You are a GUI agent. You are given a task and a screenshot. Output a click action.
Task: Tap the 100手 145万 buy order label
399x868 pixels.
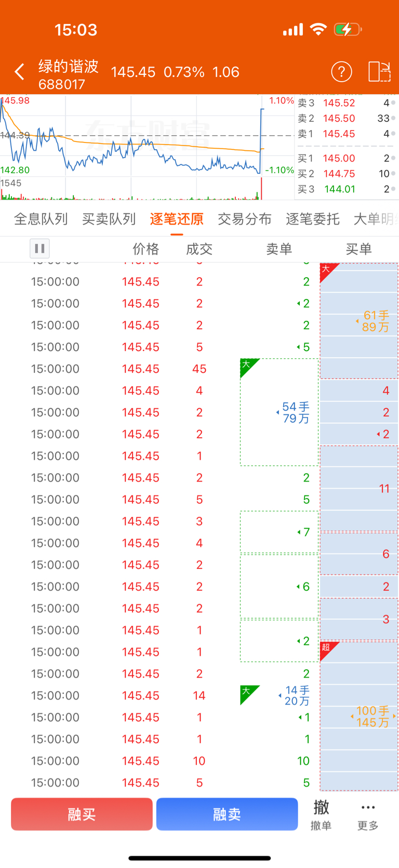pos(373,716)
